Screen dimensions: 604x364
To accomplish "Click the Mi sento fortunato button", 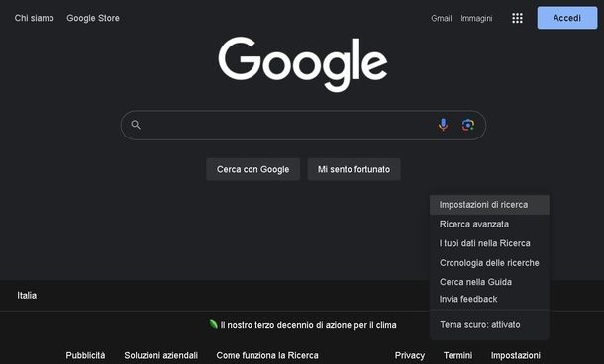I will point(354,169).
